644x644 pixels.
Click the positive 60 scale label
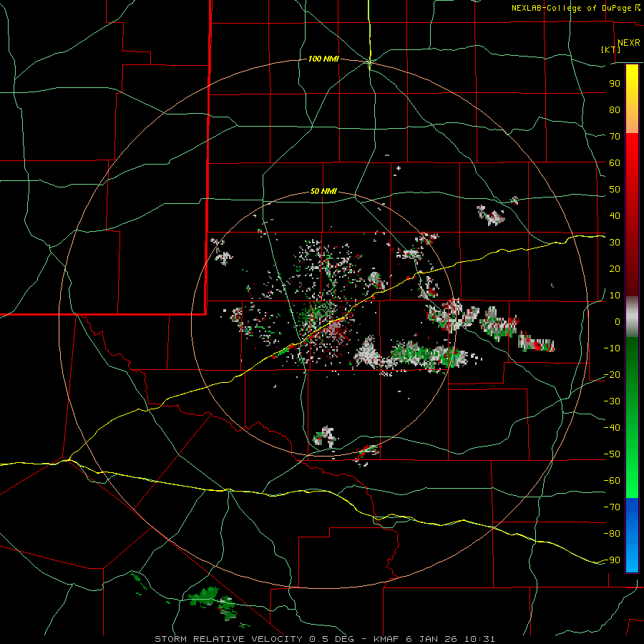[x=615, y=162]
